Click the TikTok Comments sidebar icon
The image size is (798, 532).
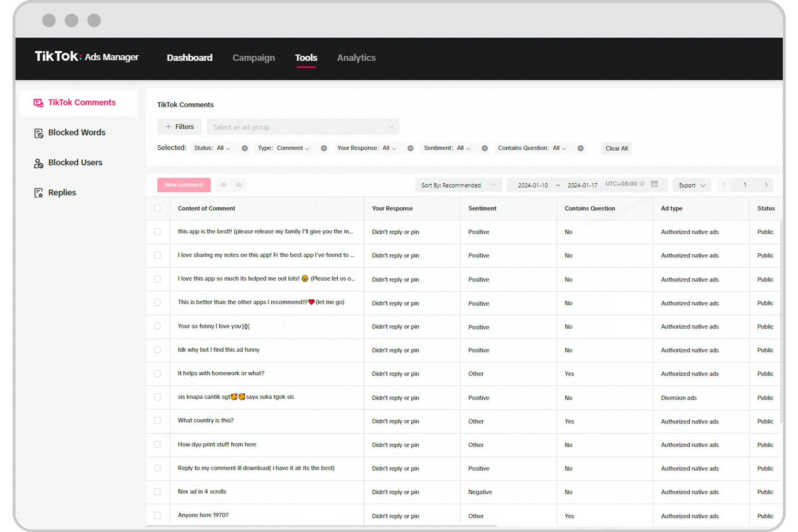(38, 103)
